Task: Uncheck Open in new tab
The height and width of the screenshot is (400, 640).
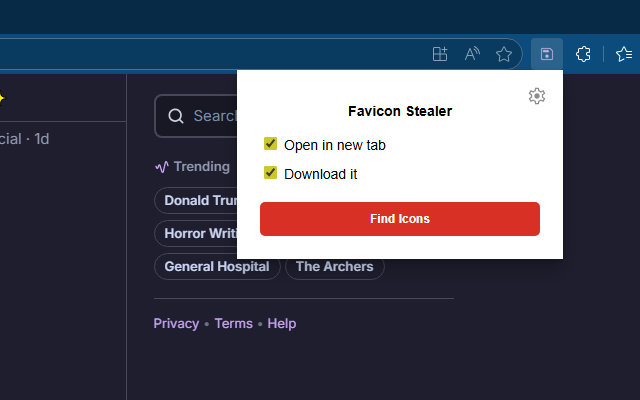Action: pos(270,144)
